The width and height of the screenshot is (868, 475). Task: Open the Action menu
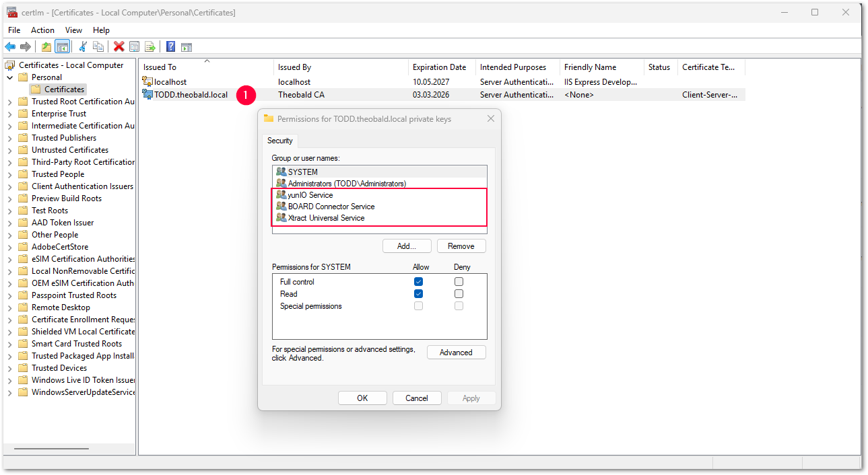[42, 30]
